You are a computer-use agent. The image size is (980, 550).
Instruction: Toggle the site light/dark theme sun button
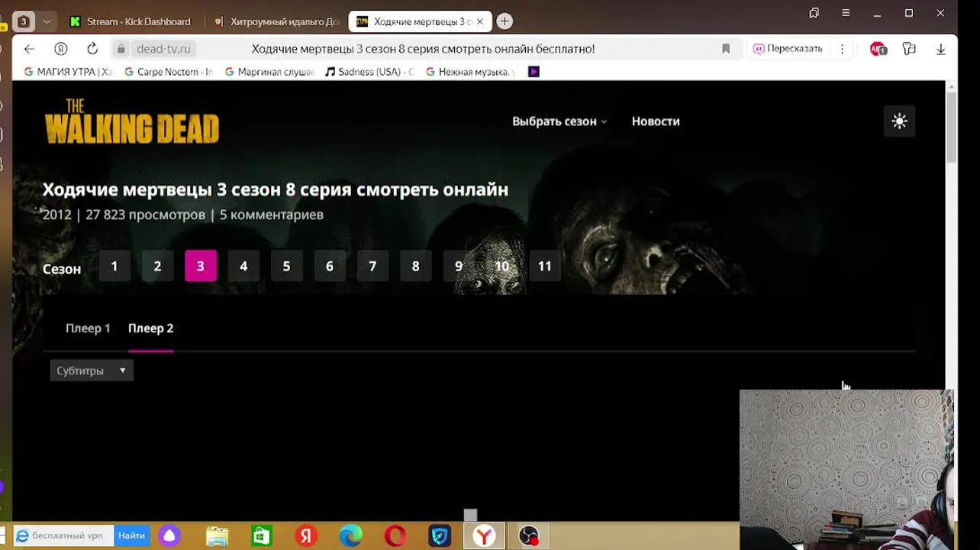click(899, 121)
